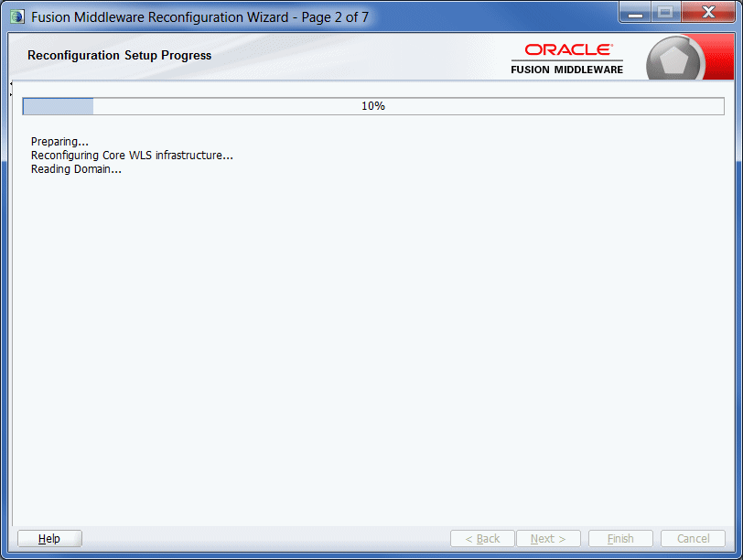Select the 'Reading Domain...' log line
Screen dimensions: 743x560
[x=76, y=169]
